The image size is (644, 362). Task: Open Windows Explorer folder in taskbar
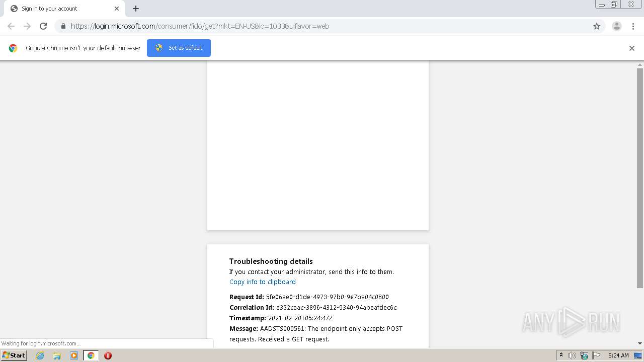pos(57,355)
